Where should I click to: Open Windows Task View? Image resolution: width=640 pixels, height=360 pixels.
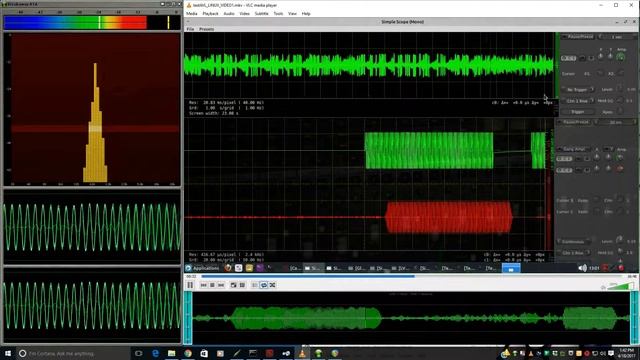139,353
